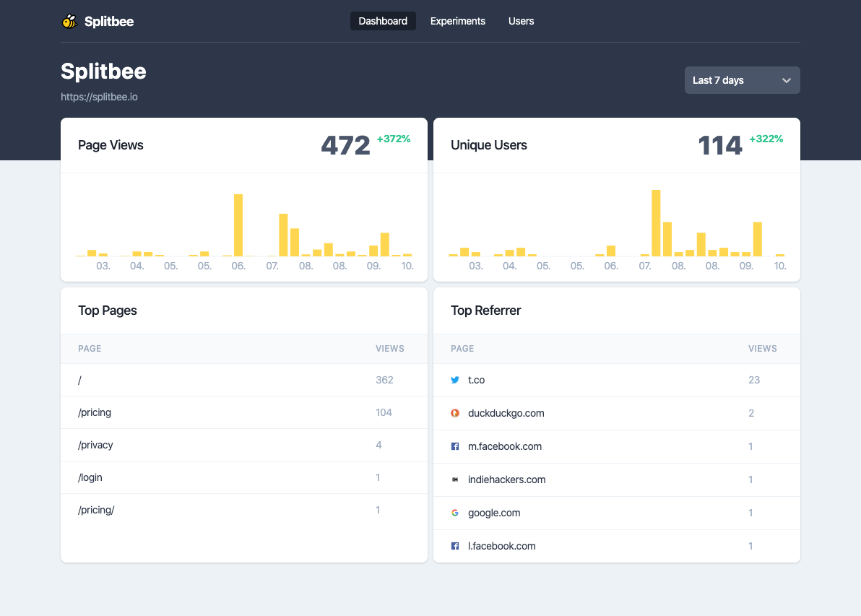This screenshot has height=616, width=861.
Task: Click the /login row in Top Pages
Action: click(244, 477)
